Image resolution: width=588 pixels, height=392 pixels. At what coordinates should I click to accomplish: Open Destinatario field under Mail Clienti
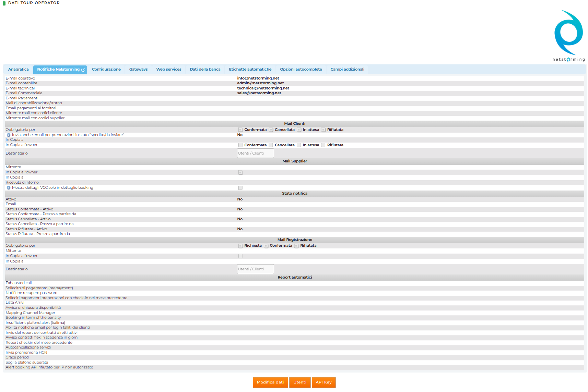255,153
